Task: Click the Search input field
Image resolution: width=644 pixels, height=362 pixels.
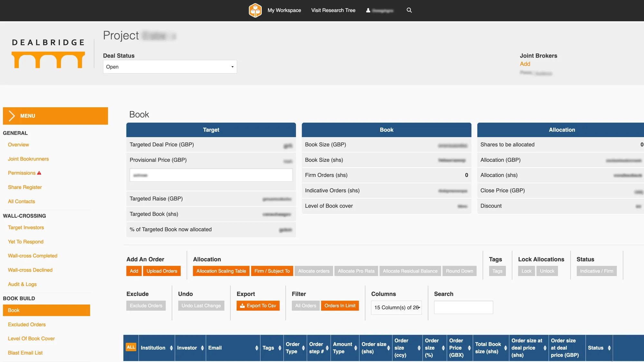Action: point(463,308)
